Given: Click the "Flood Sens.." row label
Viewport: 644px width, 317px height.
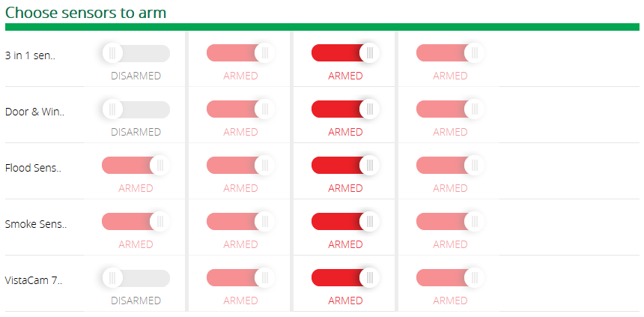Looking at the screenshot, I should (33, 168).
